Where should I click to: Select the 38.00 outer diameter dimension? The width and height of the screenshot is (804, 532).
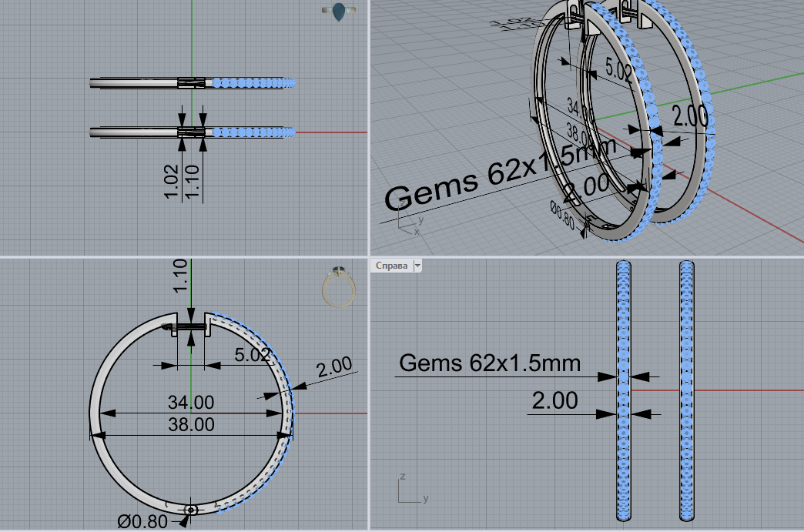point(191,424)
